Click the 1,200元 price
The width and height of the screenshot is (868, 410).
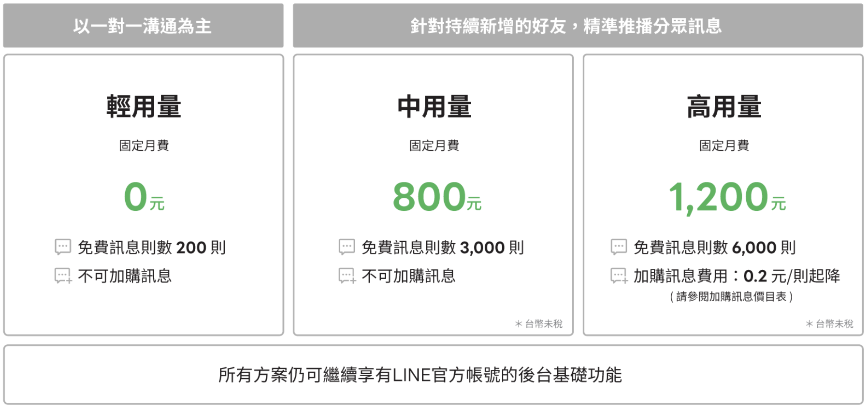tap(726, 197)
